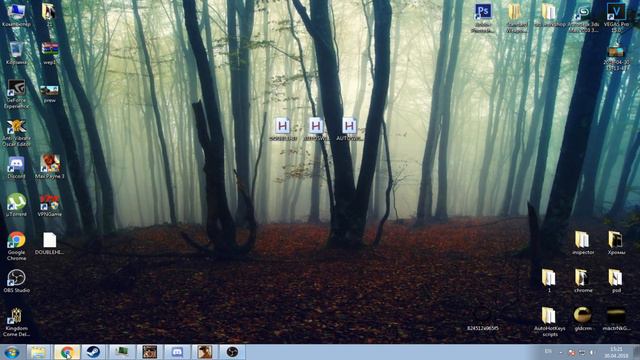Select the prew image file on desktop
Screen dimensions: 640x360
(x=50, y=93)
